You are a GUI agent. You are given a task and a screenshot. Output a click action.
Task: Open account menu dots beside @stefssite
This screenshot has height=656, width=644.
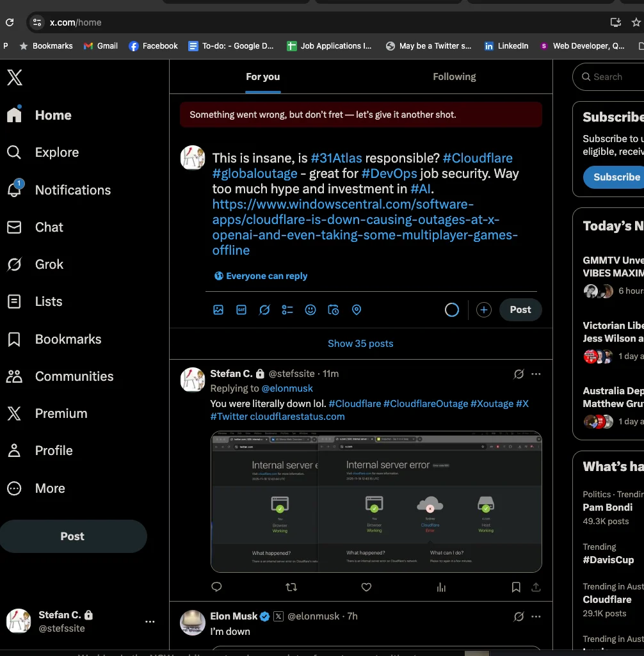click(150, 621)
